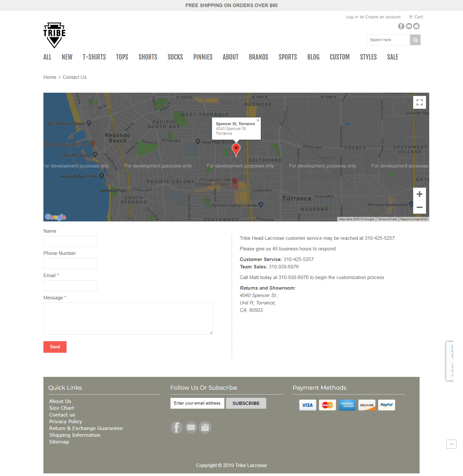Click the red map location pin
The height and width of the screenshot is (476, 463).
pyautogui.click(x=236, y=149)
